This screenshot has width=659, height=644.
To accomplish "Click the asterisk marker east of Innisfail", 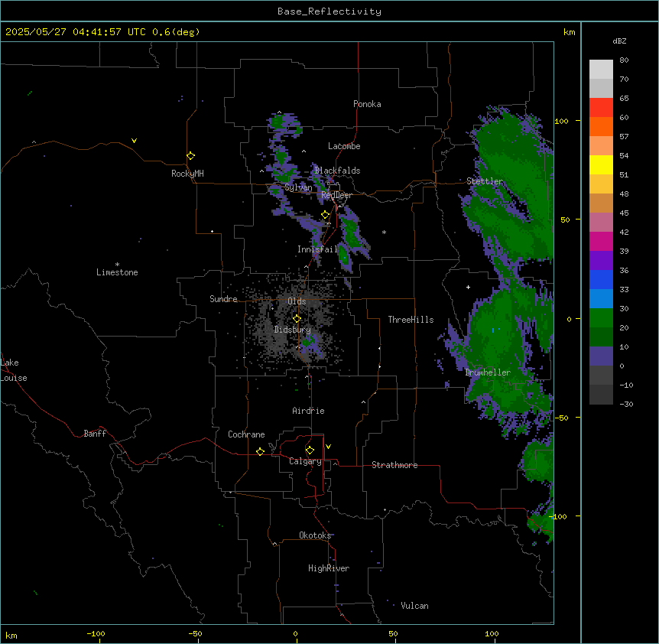I will 384,232.
